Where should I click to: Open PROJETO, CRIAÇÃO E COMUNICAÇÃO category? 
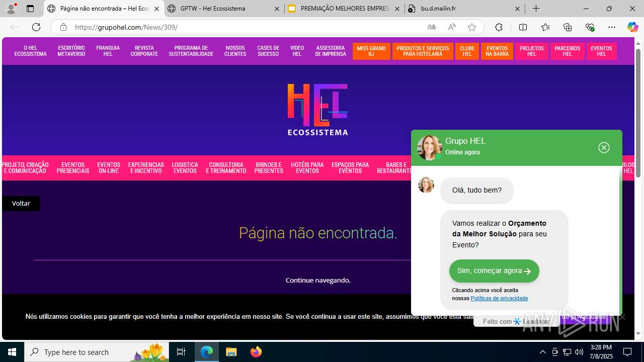tap(25, 168)
